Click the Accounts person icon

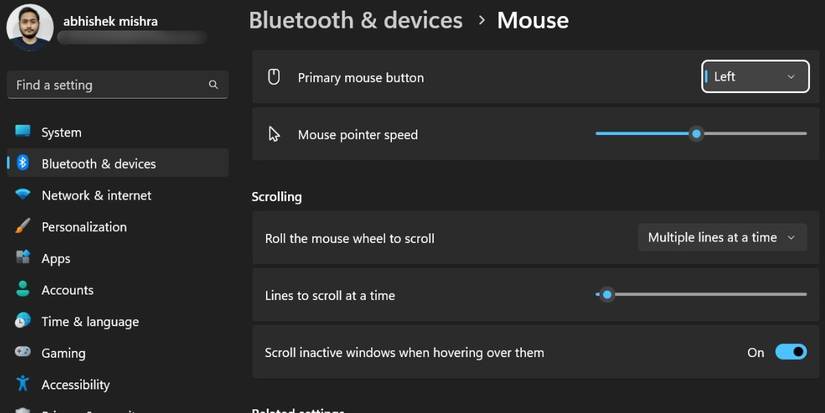click(x=22, y=290)
